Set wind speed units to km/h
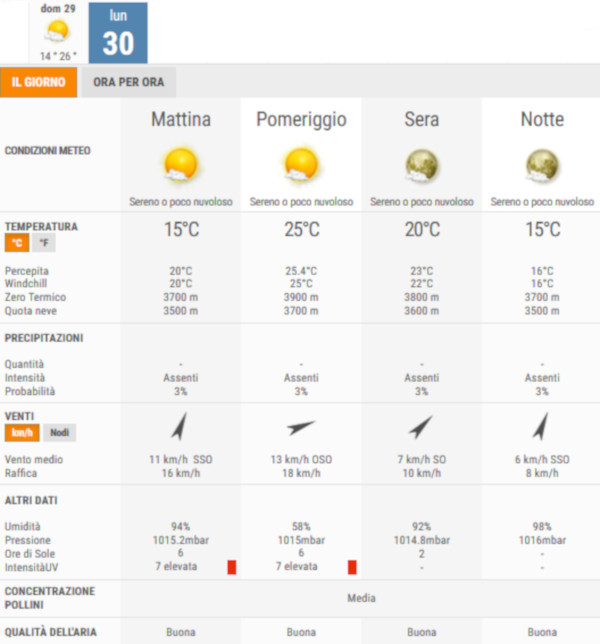This screenshot has height=644, width=600. (x=22, y=432)
